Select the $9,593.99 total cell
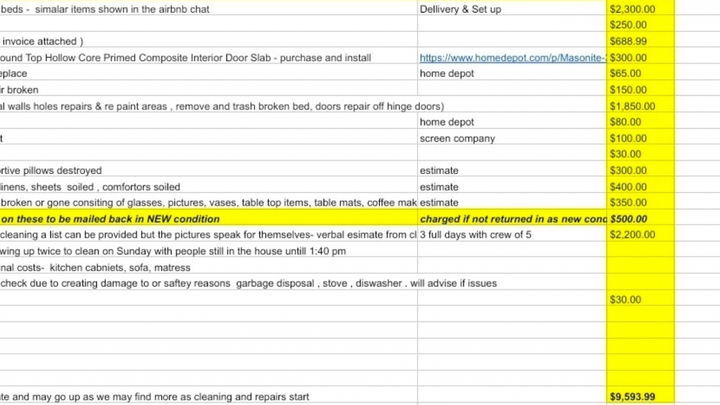 click(640, 396)
